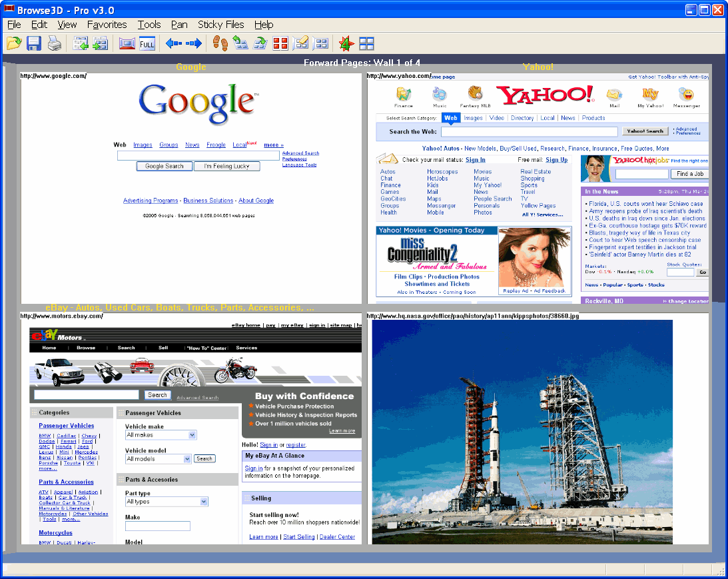This screenshot has width=728, height=579.
Task: Expand the All models vehicle dropdown
Action: coord(159,458)
